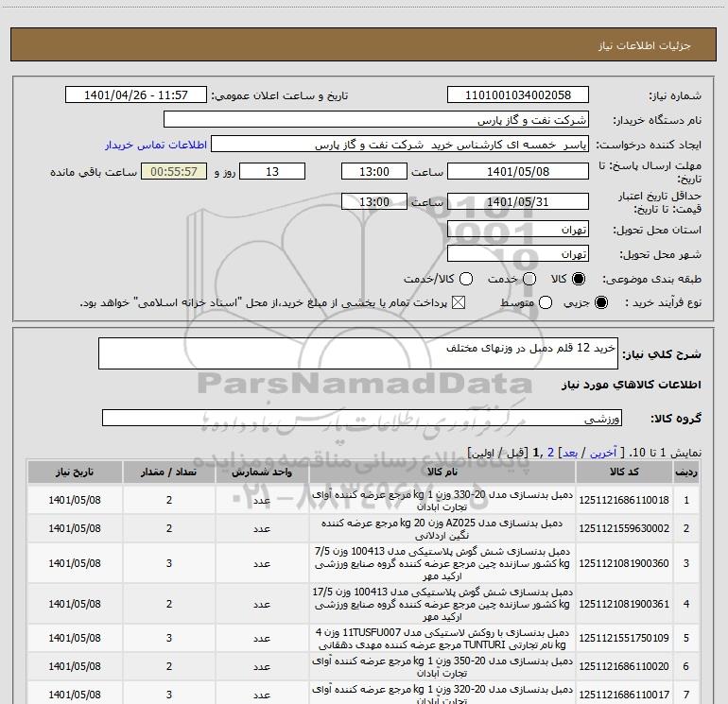The image size is (728, 704).
Task: Click the remaining days field showing 13
Action: tap(272, 171)
